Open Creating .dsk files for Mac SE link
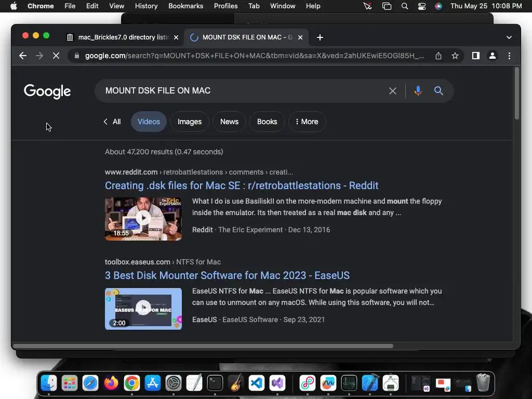Viewport: 532px width, 399px height. [x=242, y=185]
